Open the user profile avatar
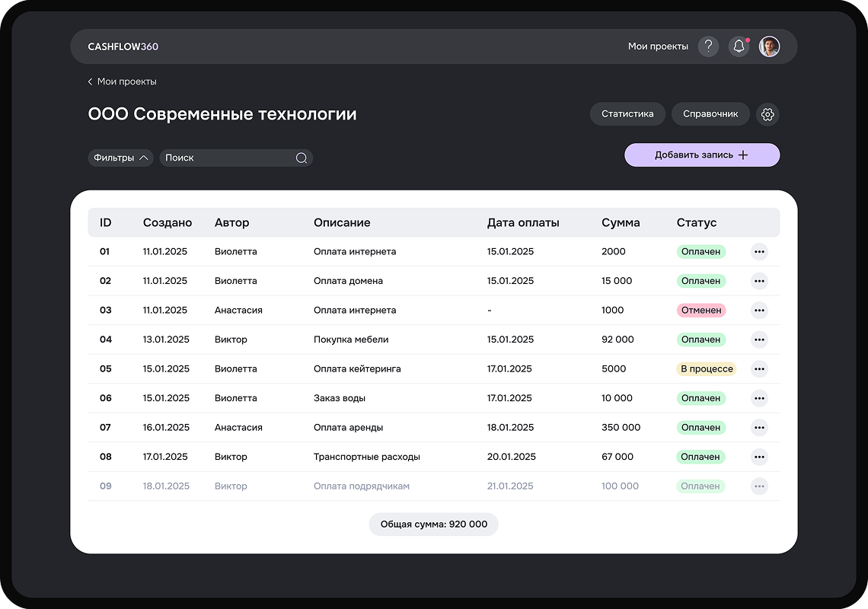The height and width of the screenshot is (609, 868). point(770,46)
